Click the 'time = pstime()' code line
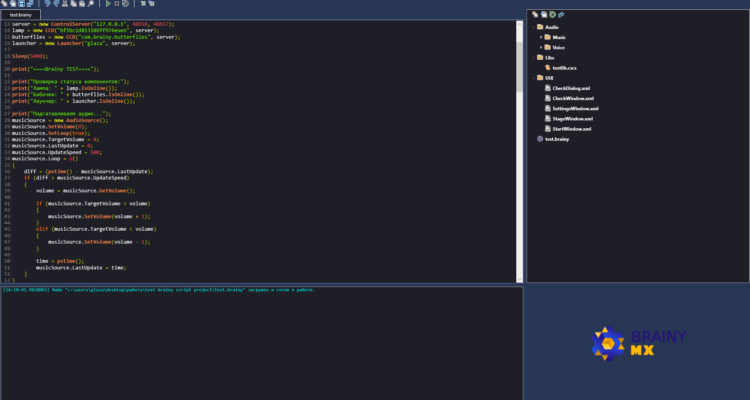Screen dimensions: 750x400 tap(60, 261)
